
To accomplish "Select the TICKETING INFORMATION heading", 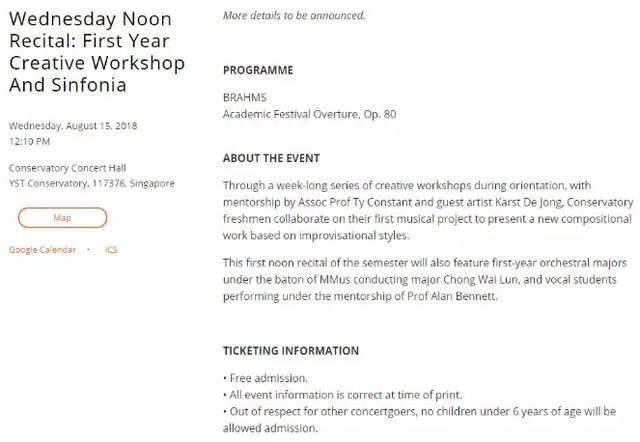I will 290,351.
